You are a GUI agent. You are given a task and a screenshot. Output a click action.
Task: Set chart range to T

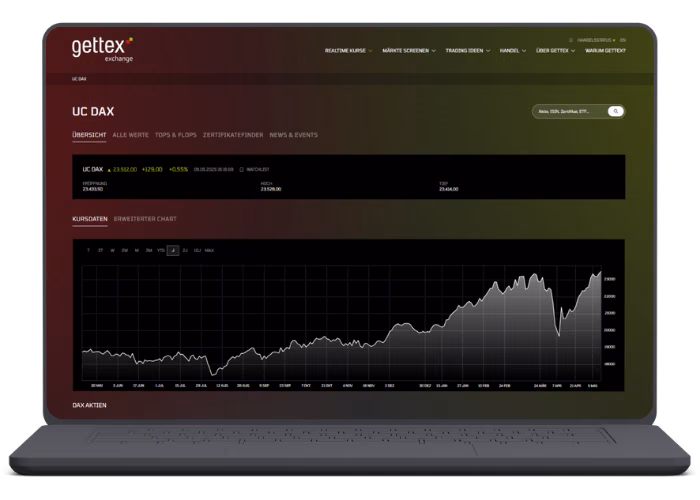[88, 250]
